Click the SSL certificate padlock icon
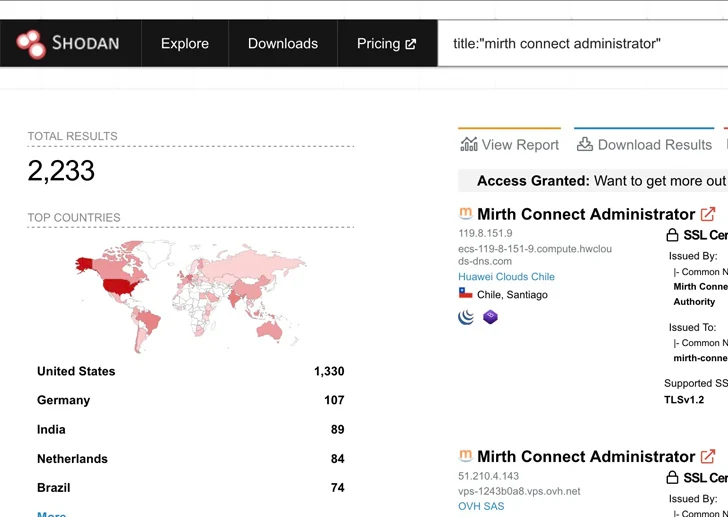Image resolution: width=728 pixels, height=517 pixels. [672, 235]
